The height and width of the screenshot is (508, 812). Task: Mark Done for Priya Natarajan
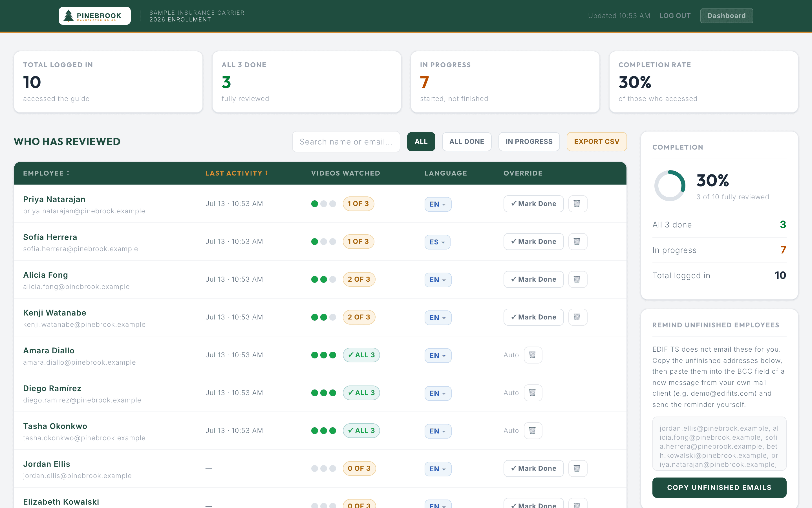pos(533,203)
